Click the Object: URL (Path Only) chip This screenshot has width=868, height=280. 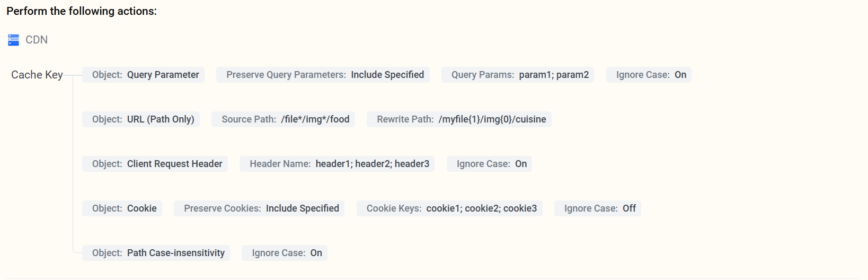pos(141,119)
